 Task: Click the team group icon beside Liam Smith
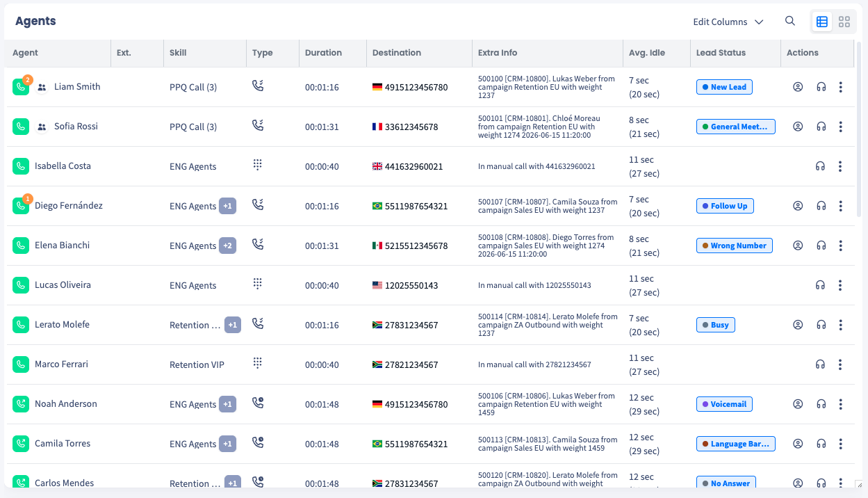click(42, 87)
